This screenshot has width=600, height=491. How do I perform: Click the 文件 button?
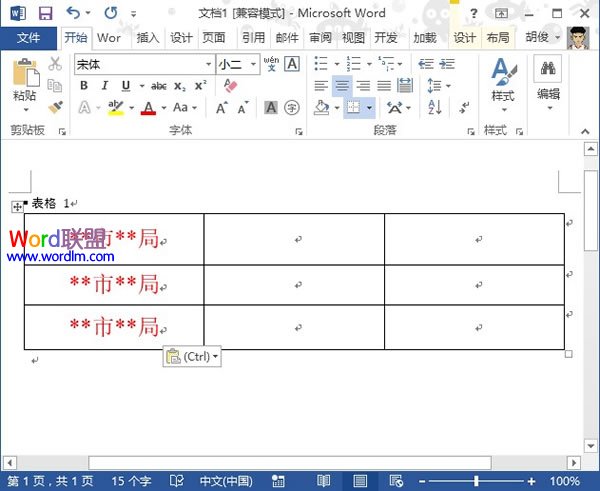tap(29, 38)
